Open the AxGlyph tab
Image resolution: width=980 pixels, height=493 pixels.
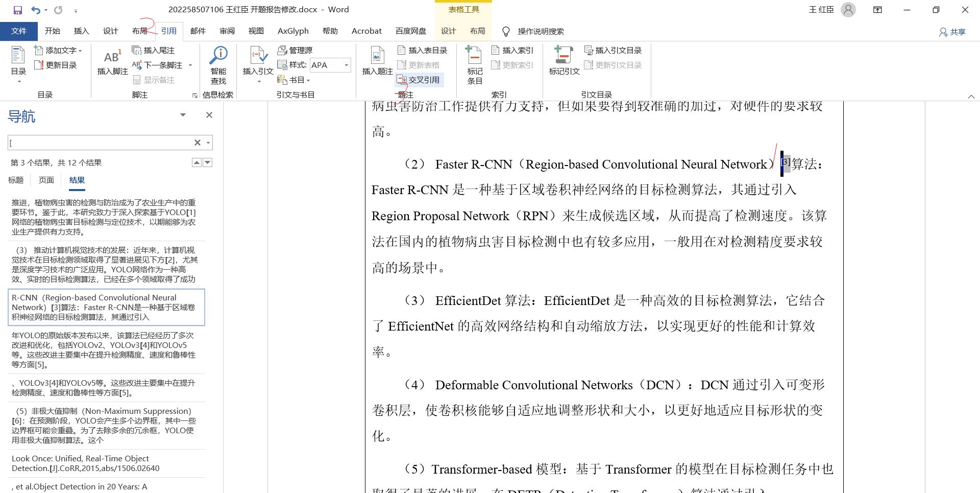tap(293, 31)
